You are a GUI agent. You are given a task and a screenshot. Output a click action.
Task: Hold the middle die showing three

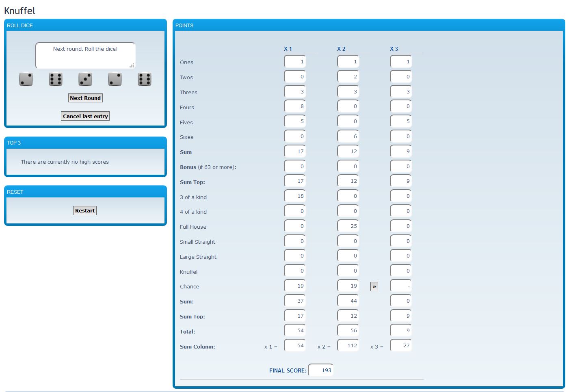tap(85, 79)
